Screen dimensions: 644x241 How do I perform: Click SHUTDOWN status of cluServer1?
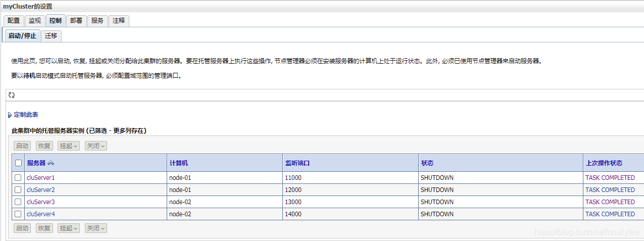pyautogui.click(x=437, y=178)
